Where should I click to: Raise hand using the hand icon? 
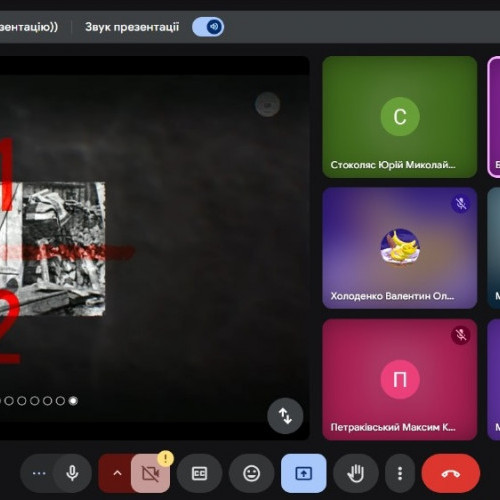356,473
